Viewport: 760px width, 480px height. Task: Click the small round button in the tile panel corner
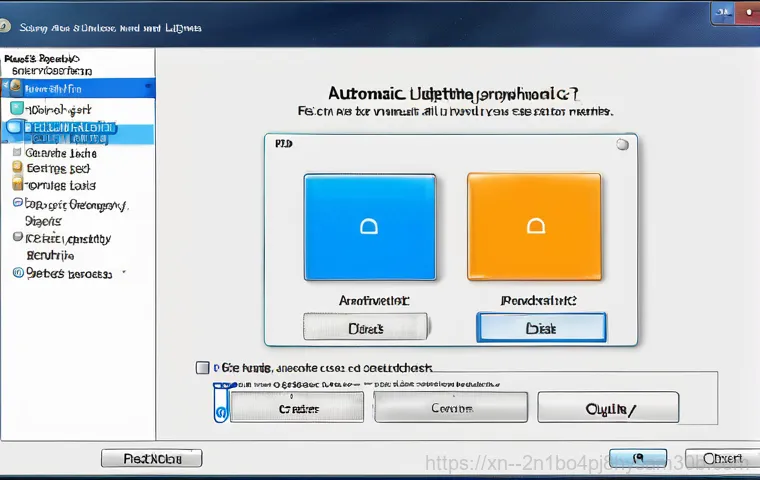pyautogui.click(x=623, y=145)
